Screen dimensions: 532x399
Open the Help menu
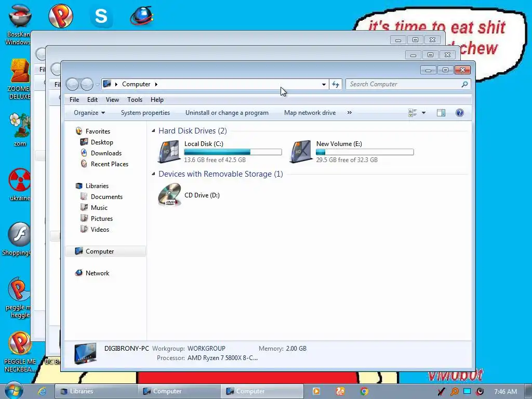[x=157, y=100]
